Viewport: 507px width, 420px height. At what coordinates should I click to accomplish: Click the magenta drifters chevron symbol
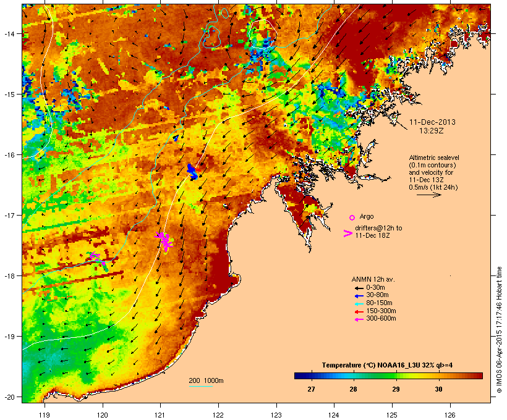pyautogui.click(x=348, y=233)
